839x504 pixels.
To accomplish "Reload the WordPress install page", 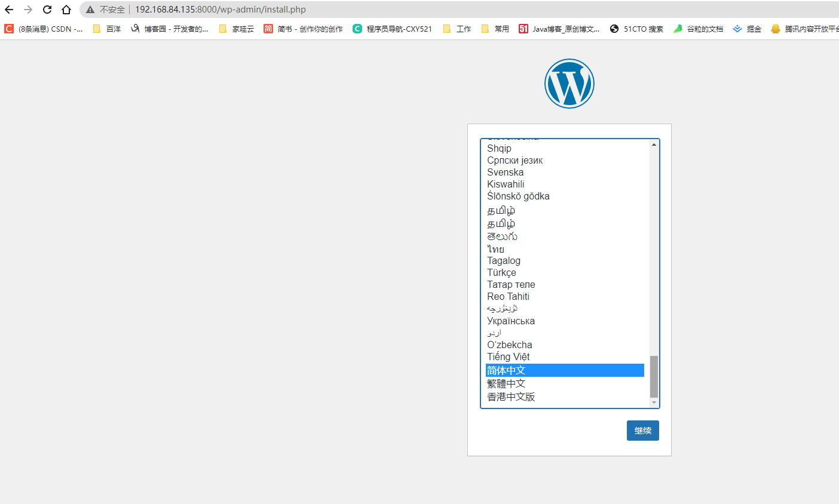I will coord(47,10).
